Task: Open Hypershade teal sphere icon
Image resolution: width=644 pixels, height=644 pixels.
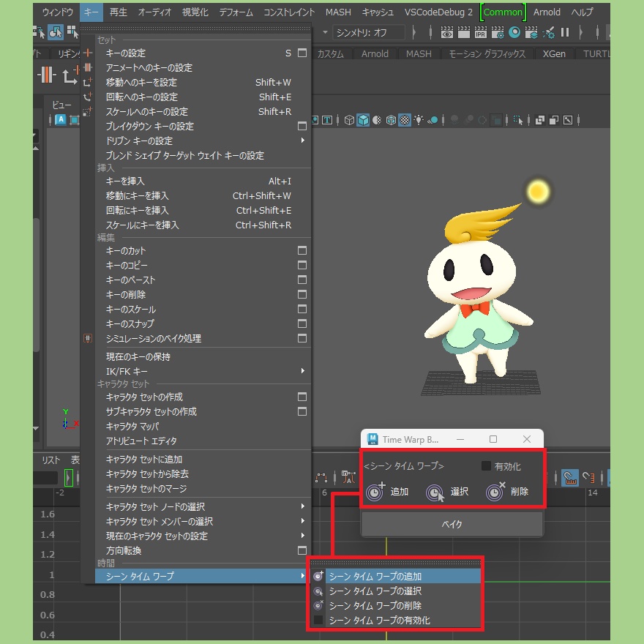Action: [x=514, y=32]
